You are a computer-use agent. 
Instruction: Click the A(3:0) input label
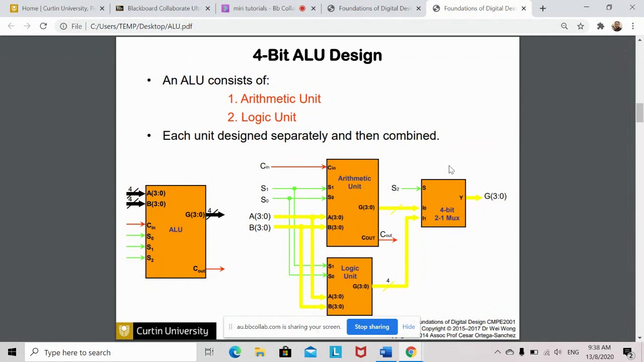click(260, 216)
